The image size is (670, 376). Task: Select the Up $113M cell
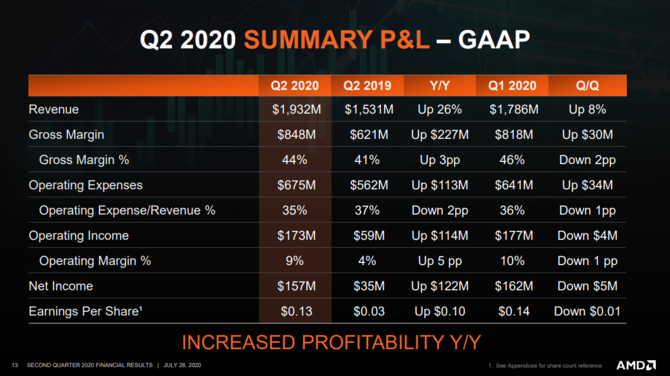click(x=440, y=185)
